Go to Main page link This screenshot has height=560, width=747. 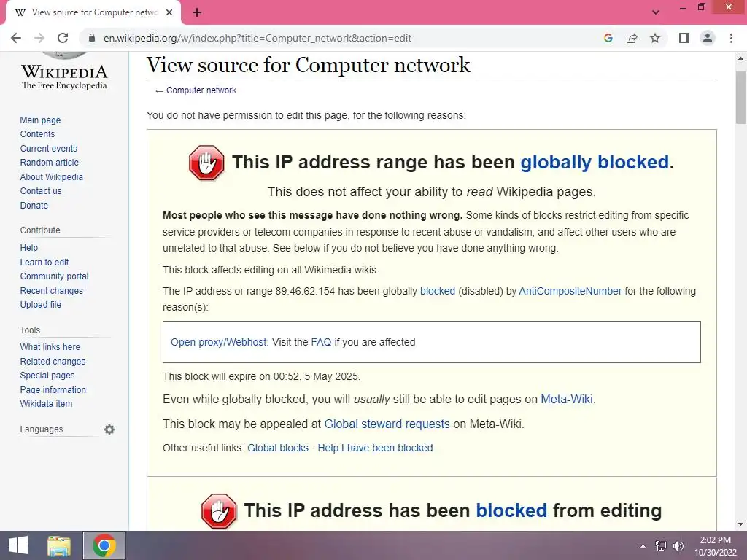[x=40, y=120]
